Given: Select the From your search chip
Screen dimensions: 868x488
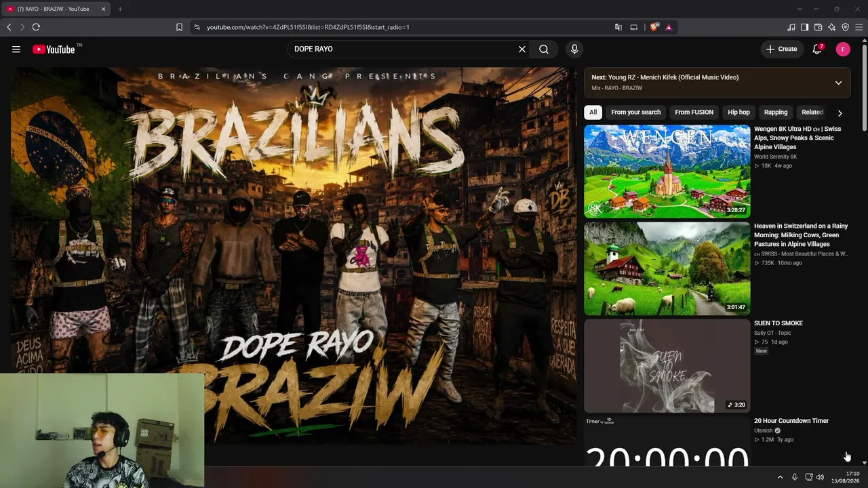Looking at the screenshot, I should (635, 113).
